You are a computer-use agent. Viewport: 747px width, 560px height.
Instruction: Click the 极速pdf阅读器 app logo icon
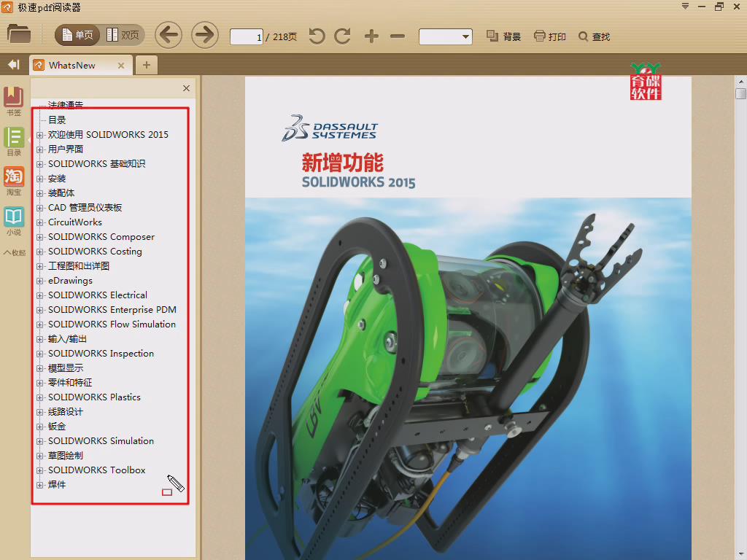pos(7,7)
